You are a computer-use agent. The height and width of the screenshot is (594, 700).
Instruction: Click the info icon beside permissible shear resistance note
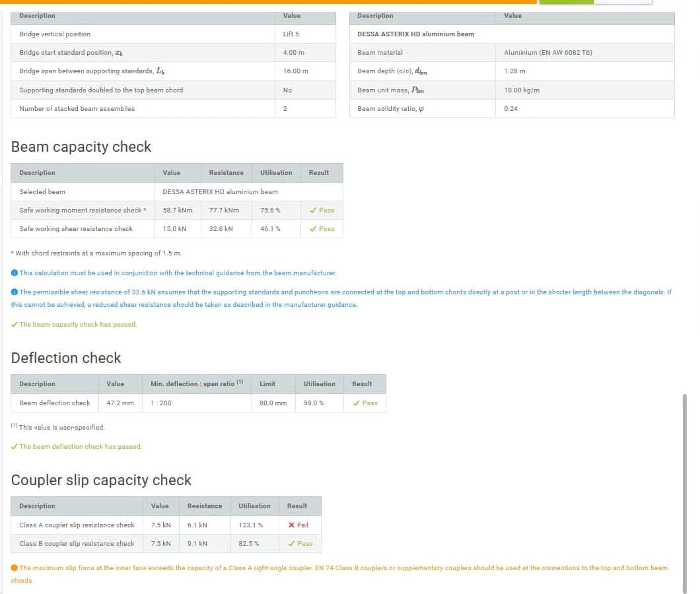coord(15,292)
